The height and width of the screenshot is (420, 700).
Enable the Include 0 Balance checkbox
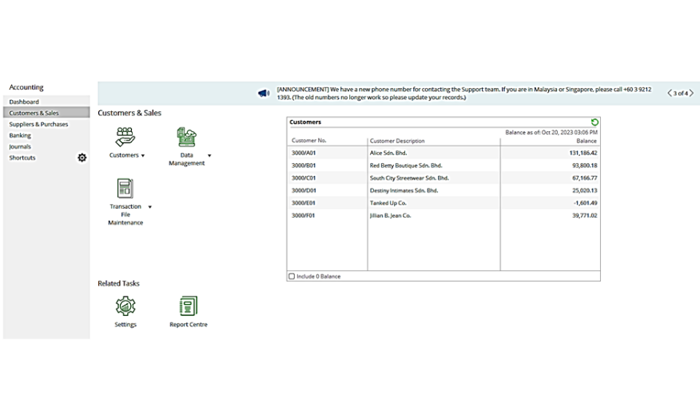pos(291,276)
